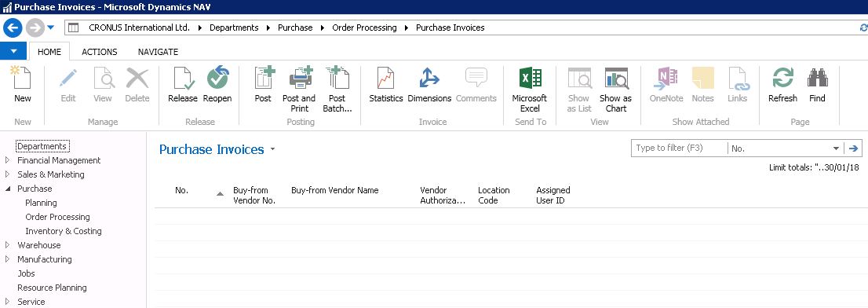Image resolution: width=868 pixels, height=308 pixels.
Task: Click Show as List
Action: click(579, 89)
